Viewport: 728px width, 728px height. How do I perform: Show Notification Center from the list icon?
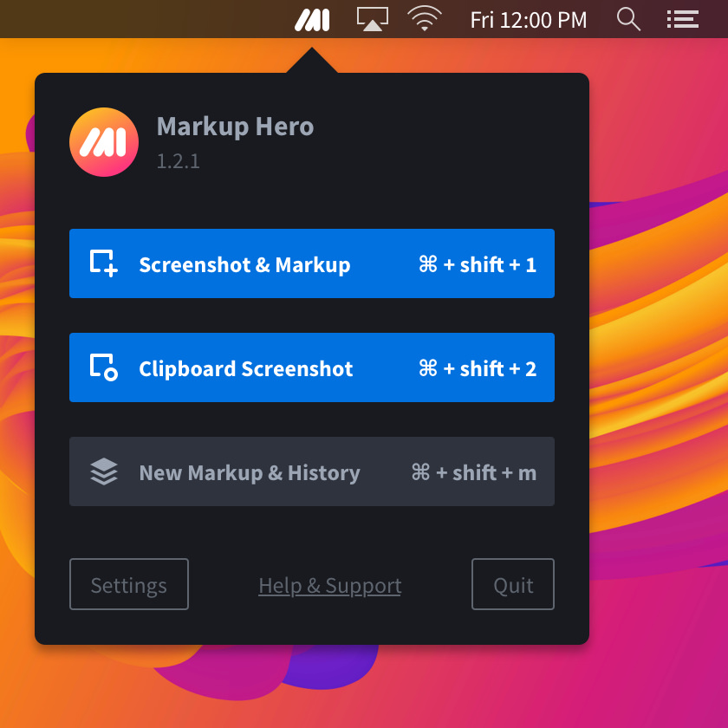coord(683,19)
